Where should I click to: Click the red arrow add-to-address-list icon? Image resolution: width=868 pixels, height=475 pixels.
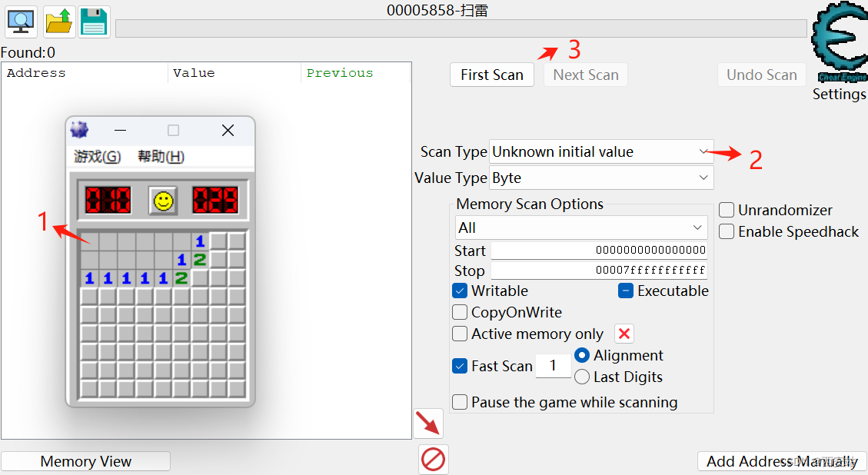(428, 424)
